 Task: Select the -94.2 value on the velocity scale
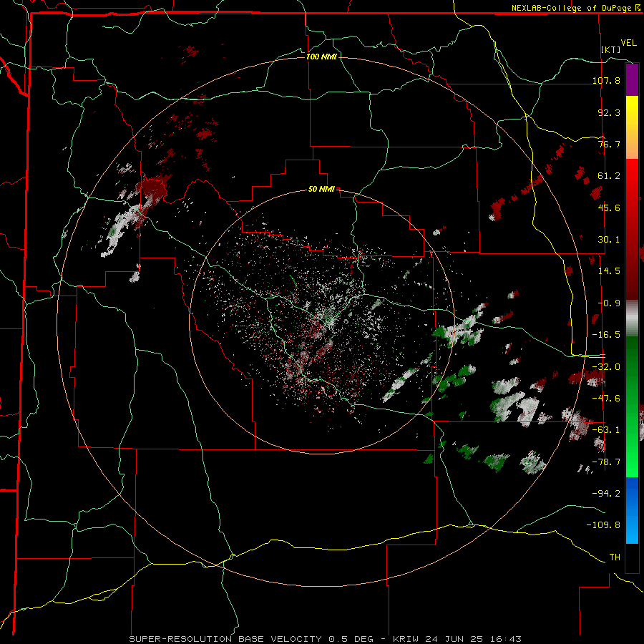coord(606,493)
